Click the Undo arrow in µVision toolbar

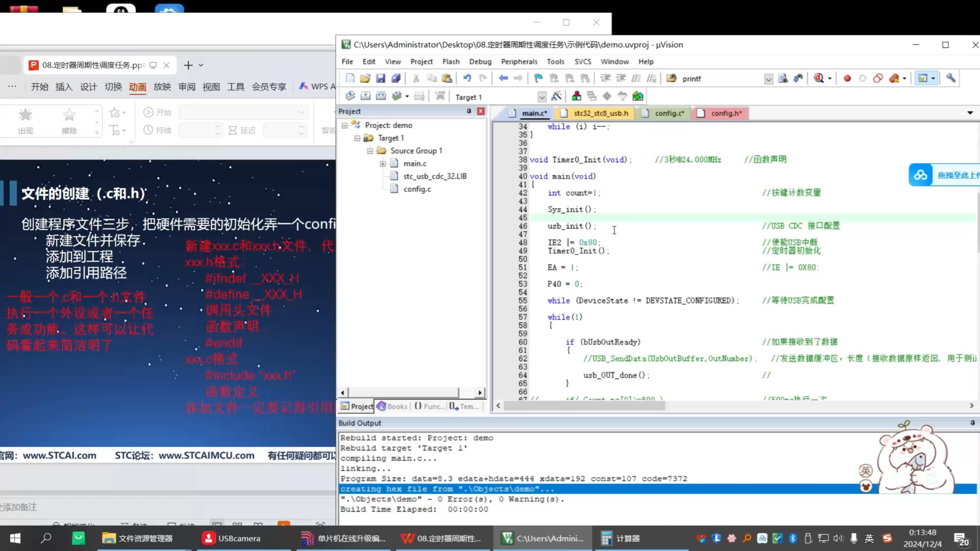click(467, 78)
